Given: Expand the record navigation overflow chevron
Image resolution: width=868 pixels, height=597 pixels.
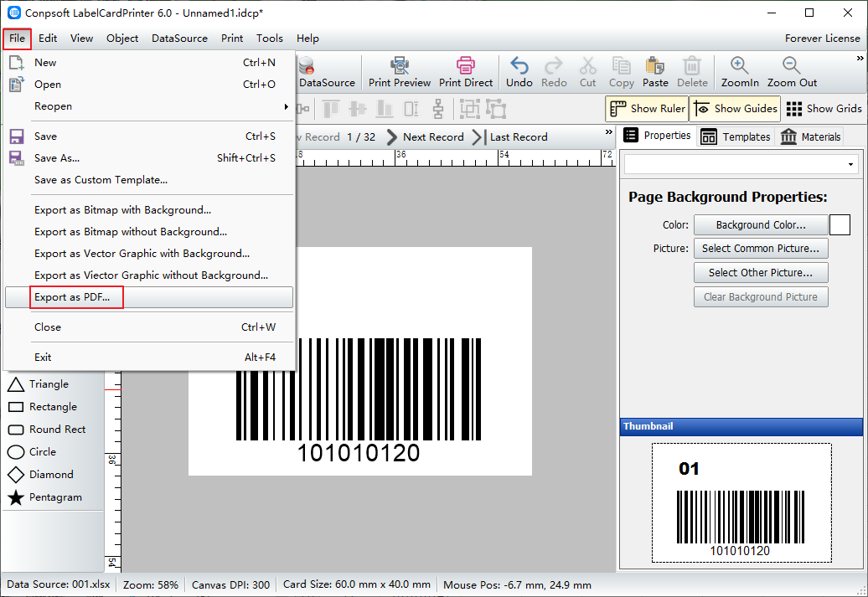Looking at the screenshot, I should [609, 132].
